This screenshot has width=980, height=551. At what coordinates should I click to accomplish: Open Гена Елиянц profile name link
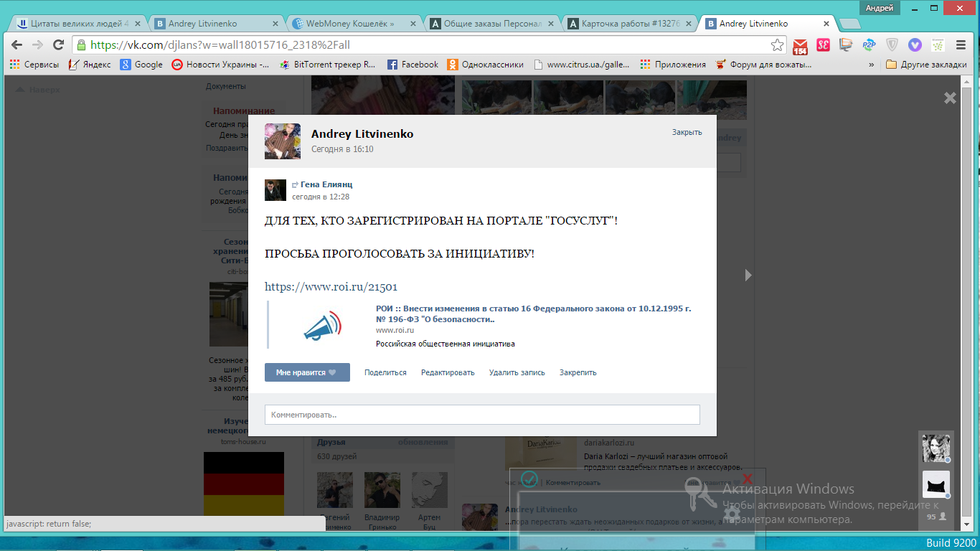pyautogui.click(x=326, y=184)
